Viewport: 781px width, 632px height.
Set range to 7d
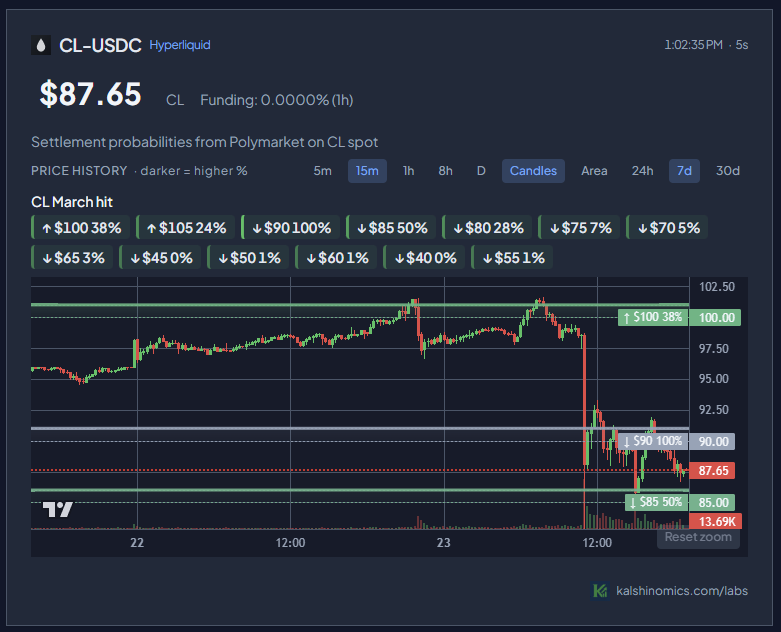(684, 171)
